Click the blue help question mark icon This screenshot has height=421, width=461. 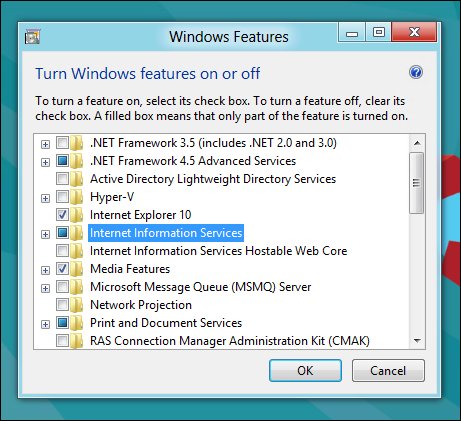click(x=416, y=72)
